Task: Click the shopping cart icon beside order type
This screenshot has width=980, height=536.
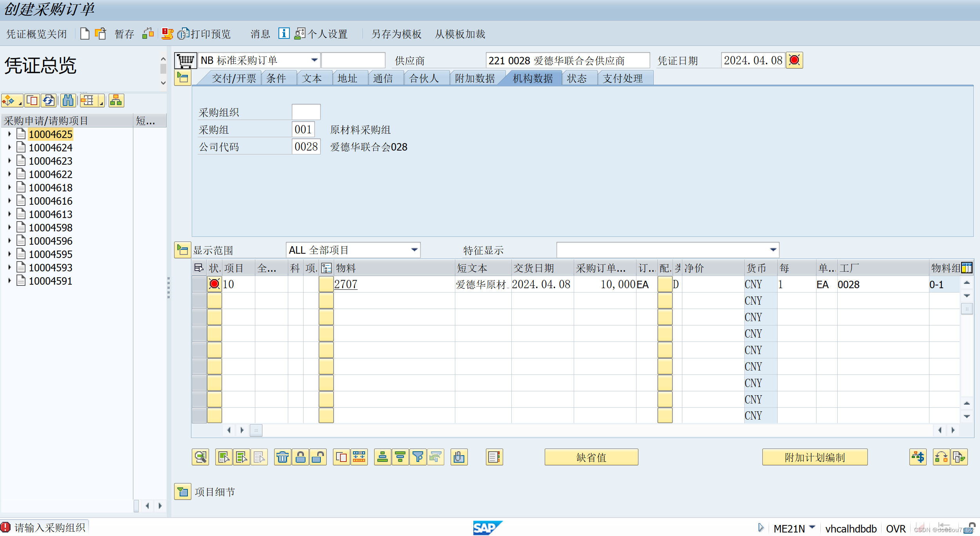Action: pos(185,60)
